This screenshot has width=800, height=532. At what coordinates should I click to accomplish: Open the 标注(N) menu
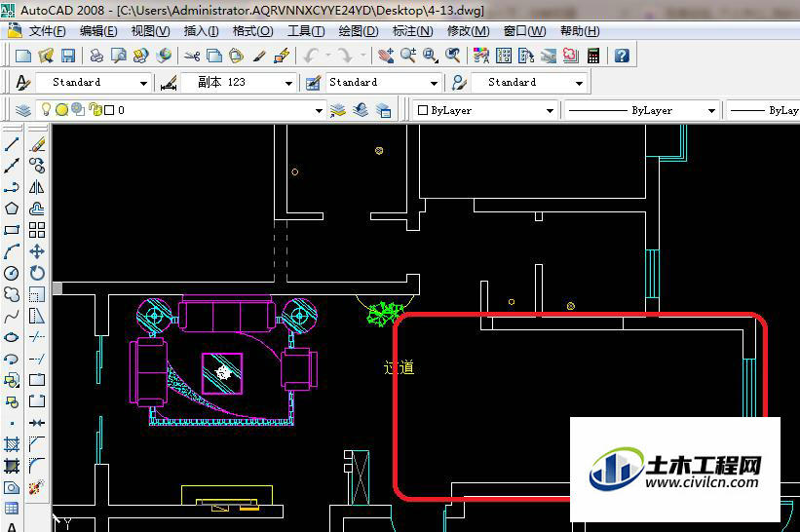click(413, 31)
